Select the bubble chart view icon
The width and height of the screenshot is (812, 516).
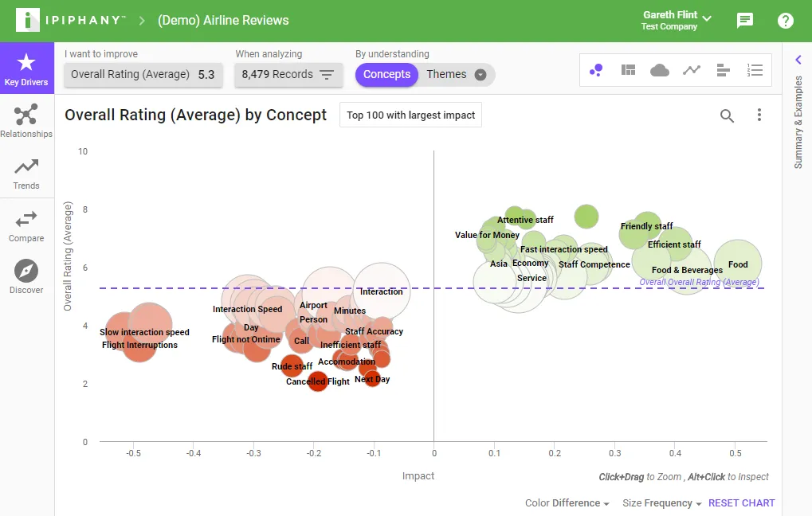[596, 70]
